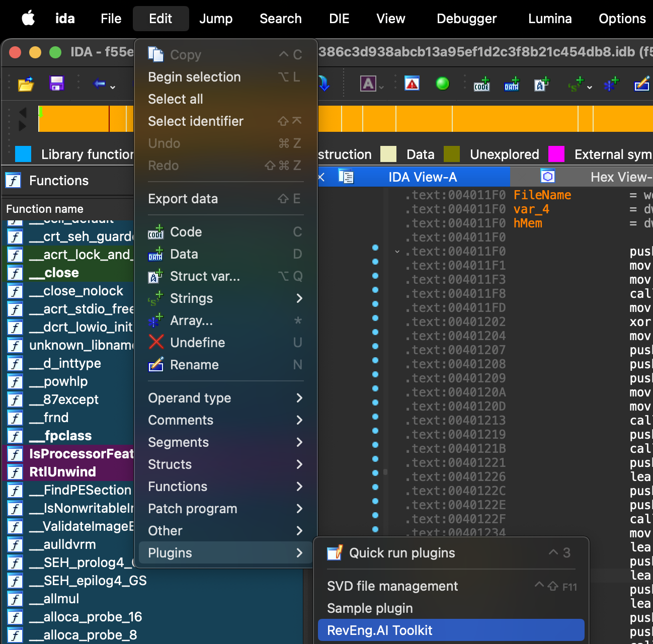Click the green circle toolbar icon
This screenshot has height=644, width=653.
pos(442,84)
